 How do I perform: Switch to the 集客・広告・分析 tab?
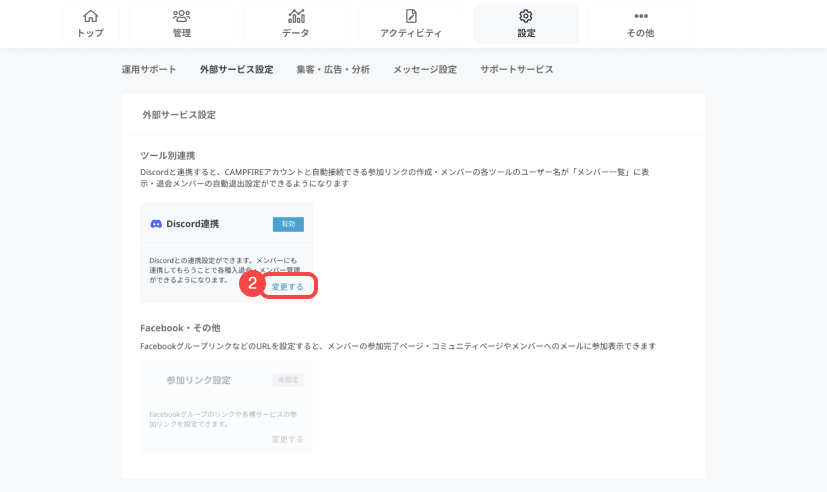[333, 70]
